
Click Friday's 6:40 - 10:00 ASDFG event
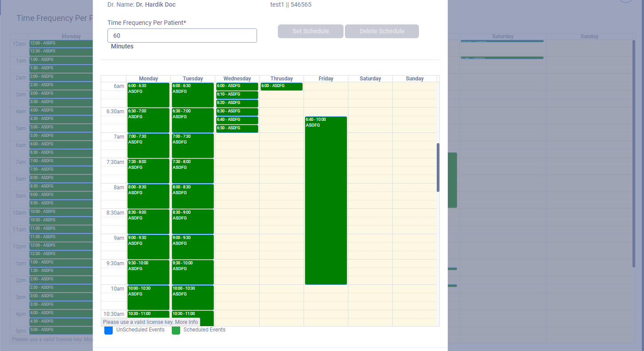pos(326,200)
